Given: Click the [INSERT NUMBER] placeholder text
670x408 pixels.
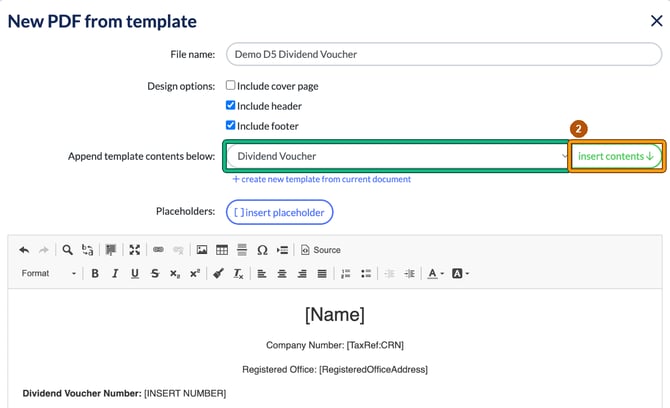Looking at the screenshot, I should click(185, 393).
